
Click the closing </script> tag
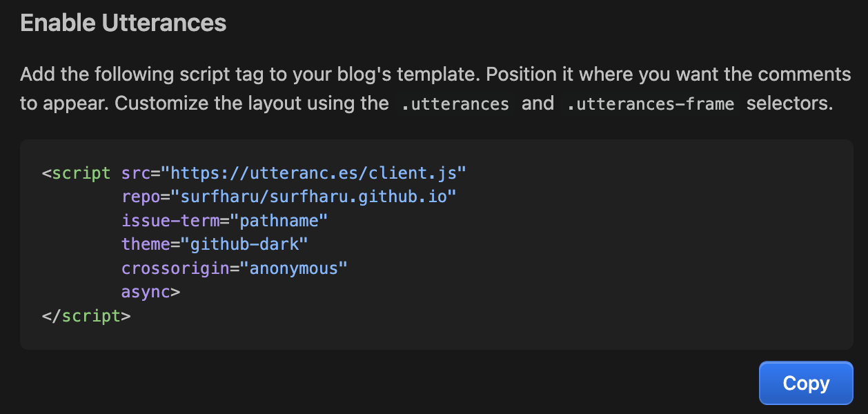pos(86,316)
